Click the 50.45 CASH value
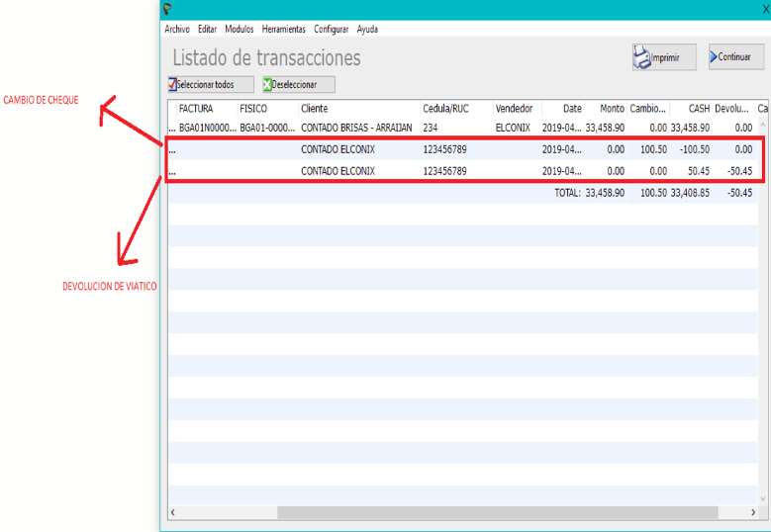The image size is (771, 532). click(x=699, y=171)
